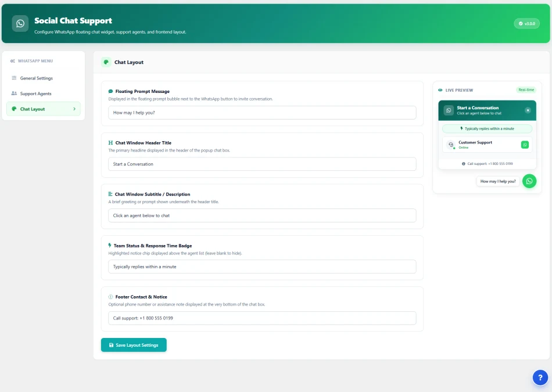Click the lightning bolt icon next to Team Status
The height and width of the screenshot is (392, 552).
click(x=110, y=245)
